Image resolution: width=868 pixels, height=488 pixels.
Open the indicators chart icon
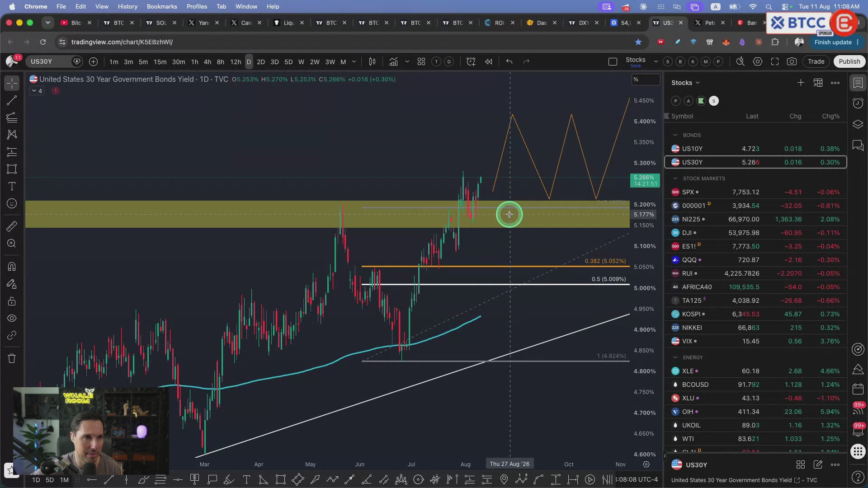point(393,61)
